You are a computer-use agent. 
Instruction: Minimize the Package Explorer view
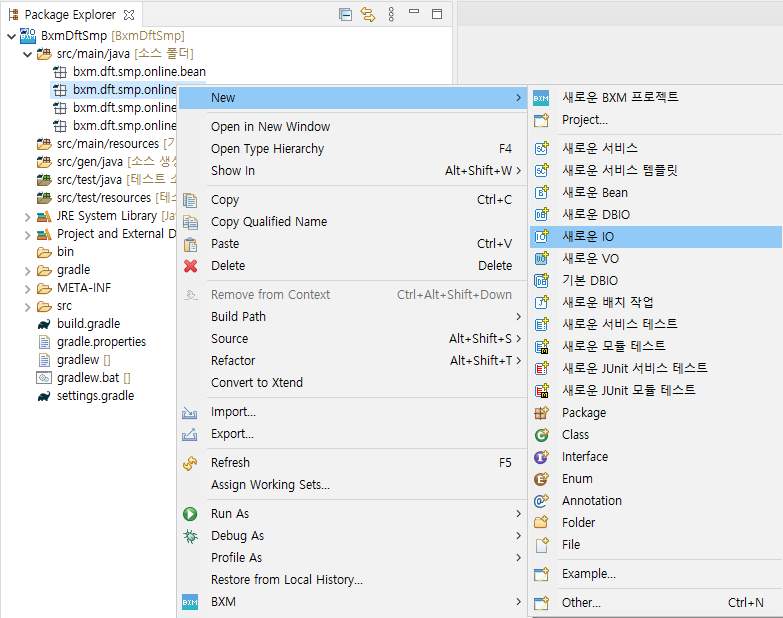point(414,14)
